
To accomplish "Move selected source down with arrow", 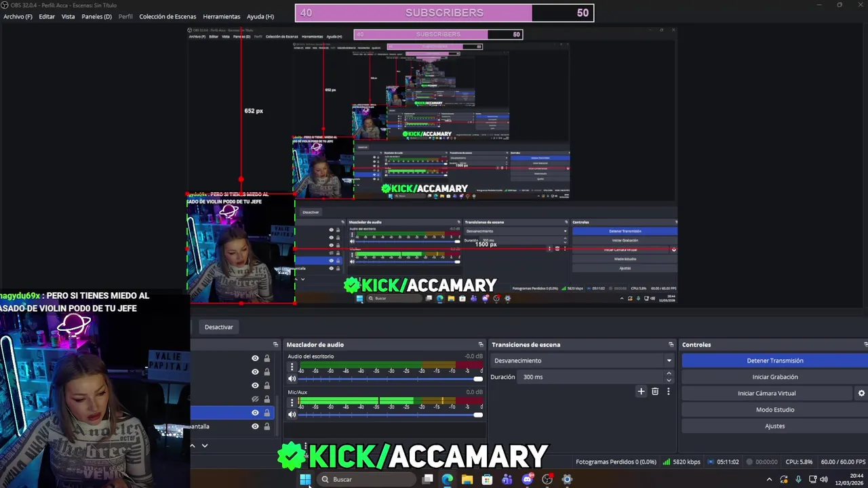I will 205,445.
